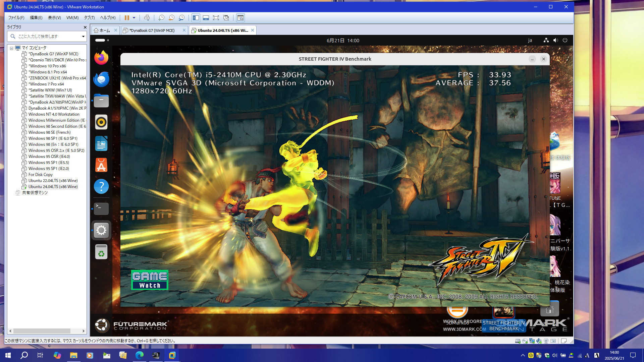Open Microsoft Edge from the taskbar
Screen dimensions: 644x362
coord(139,355)
